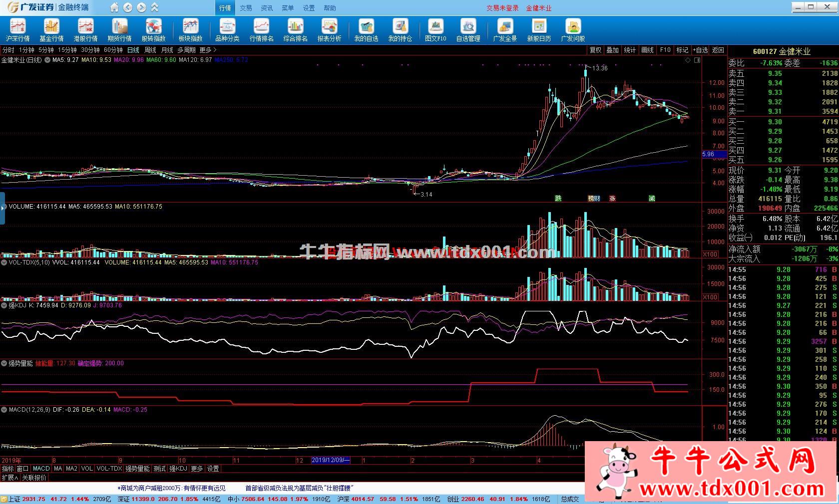Open 强KDJ panel dropdown arrow
Image resolution: width=839 pixels, height=504 pixels.
coord(4,305)
